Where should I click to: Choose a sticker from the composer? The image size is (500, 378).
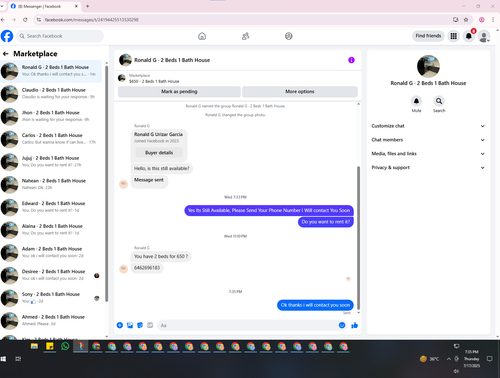(x=140, y=325)
